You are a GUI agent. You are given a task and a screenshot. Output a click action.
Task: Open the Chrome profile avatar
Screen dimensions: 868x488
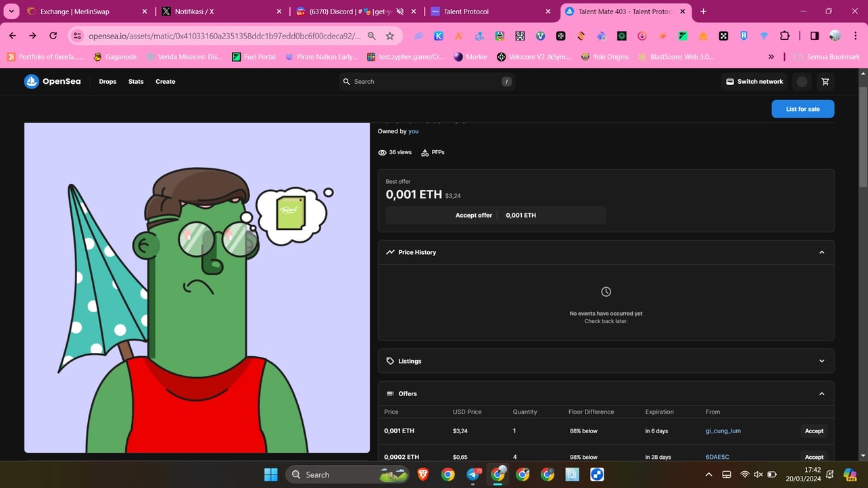pyautogui.click(x=835, y=36)
